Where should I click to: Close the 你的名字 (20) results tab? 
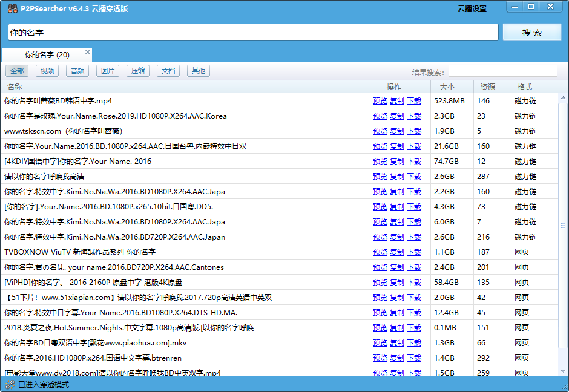tap(87, 52)
